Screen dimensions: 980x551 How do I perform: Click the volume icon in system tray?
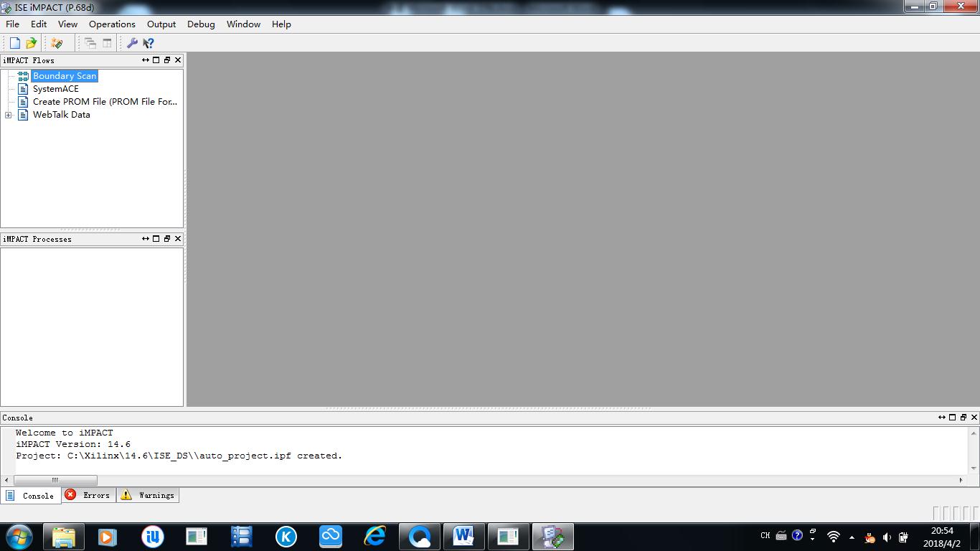click(887, 537)
